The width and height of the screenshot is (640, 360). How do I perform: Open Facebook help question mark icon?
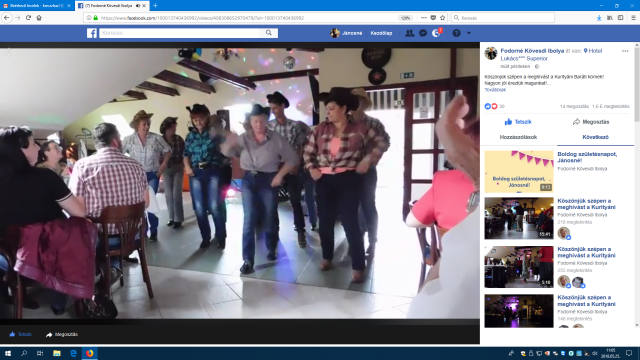456,33
